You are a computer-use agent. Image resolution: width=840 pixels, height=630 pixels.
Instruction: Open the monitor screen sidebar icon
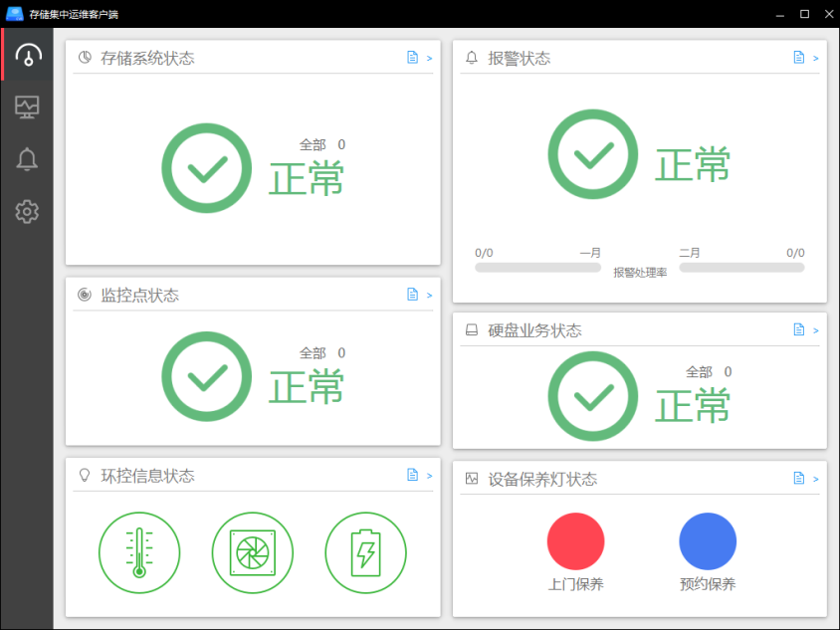(27, 107)
